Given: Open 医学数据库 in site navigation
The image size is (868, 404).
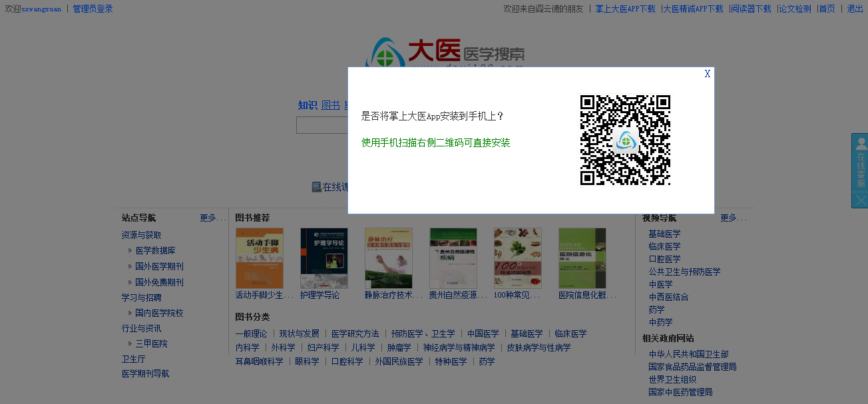Looking at the screenshot, I should [156, 251].
